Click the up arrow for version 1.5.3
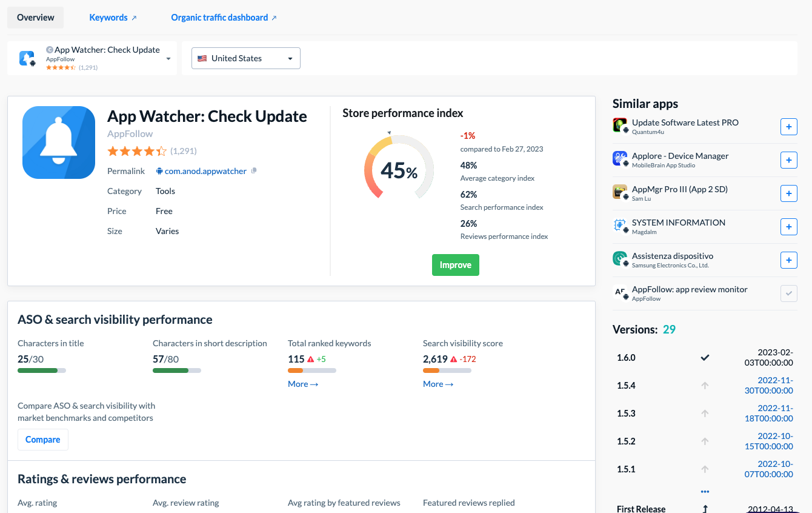This screenshot has width=812, height=513. 705,414
